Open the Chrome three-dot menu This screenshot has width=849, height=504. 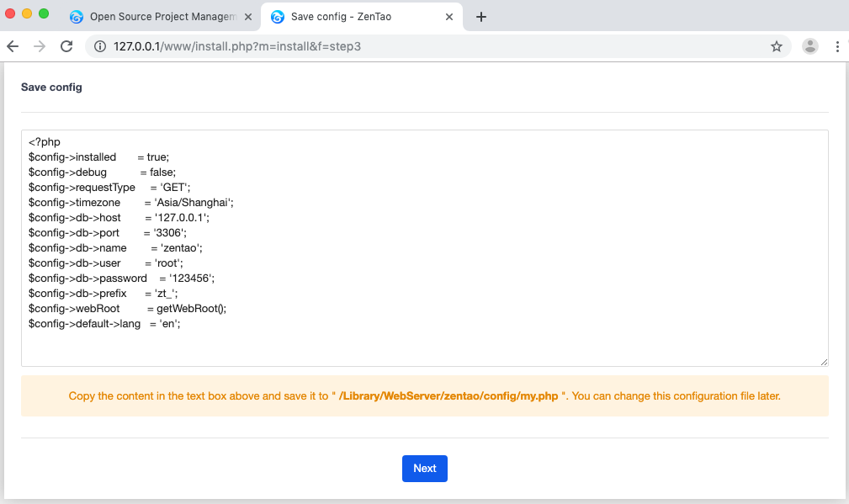point(837,47)
